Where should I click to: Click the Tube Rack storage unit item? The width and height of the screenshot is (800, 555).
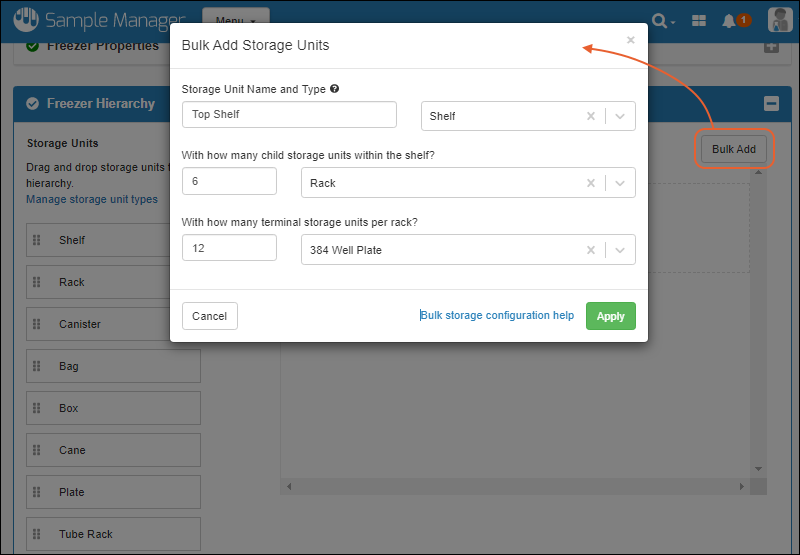pos(113,534)
